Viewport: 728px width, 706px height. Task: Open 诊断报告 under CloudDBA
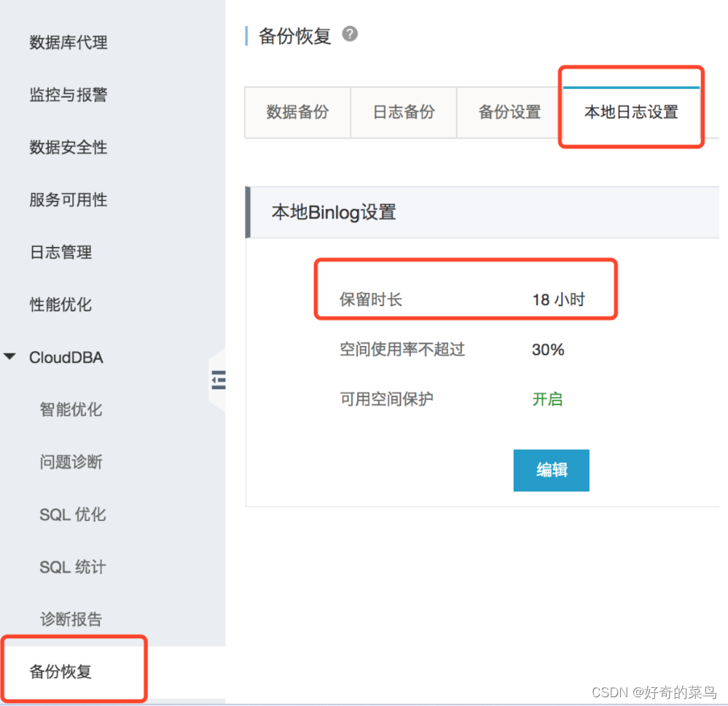click(71, 619)
